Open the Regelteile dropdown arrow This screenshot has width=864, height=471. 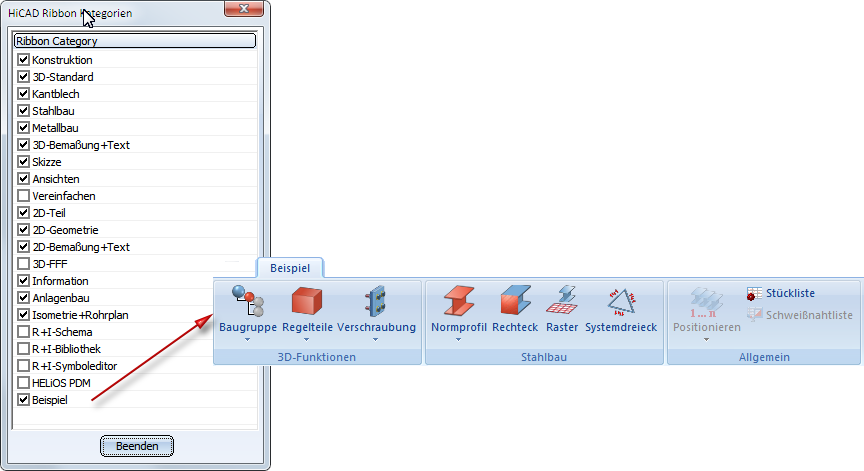(x=306, y=339)
